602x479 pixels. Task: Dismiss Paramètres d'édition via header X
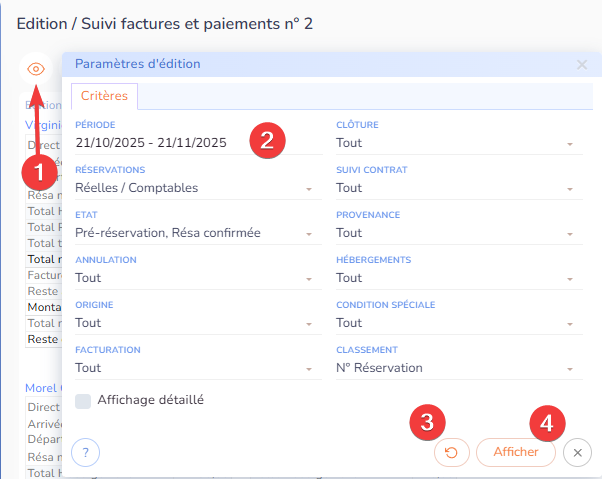pos(582,64)
